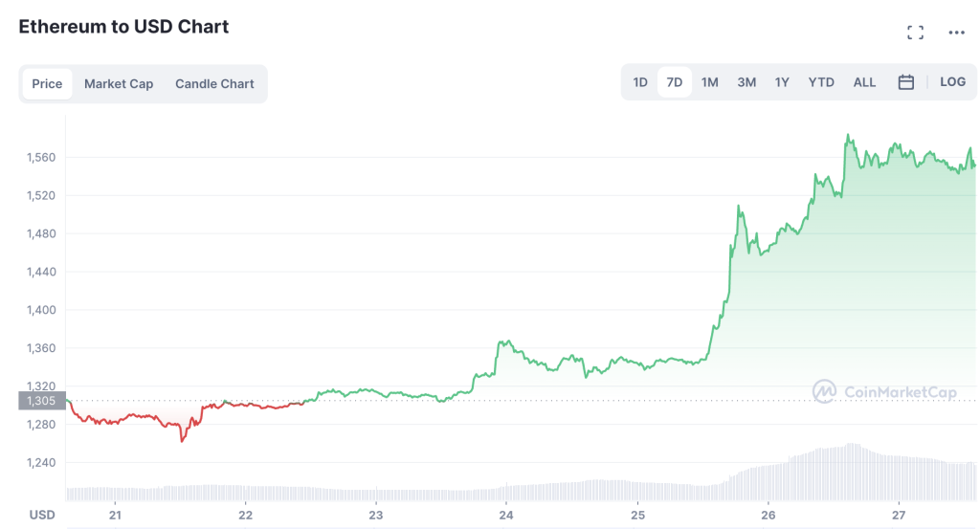Choose the 3M time range
The image size is (980, 529).
pos(746,82)
